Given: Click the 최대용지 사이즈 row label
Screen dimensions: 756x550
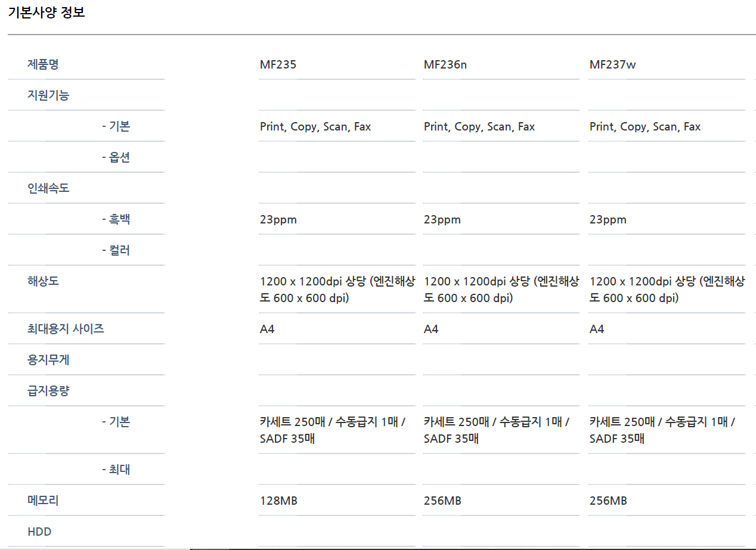Looking at the screenshot, I should pos(66,329).
